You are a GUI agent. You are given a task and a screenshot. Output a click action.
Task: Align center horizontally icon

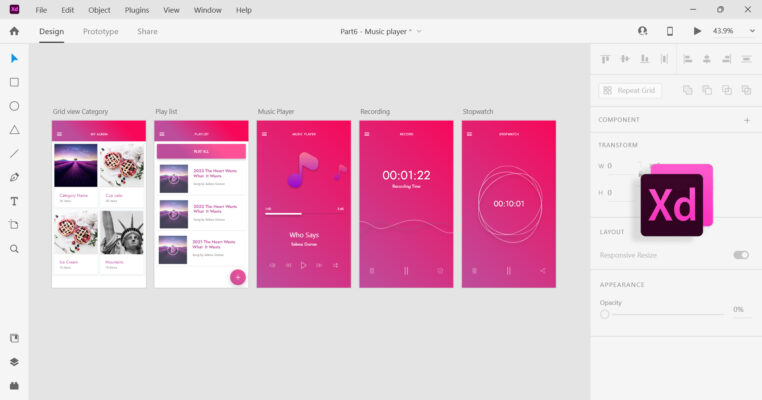click(x=707, y=59)
